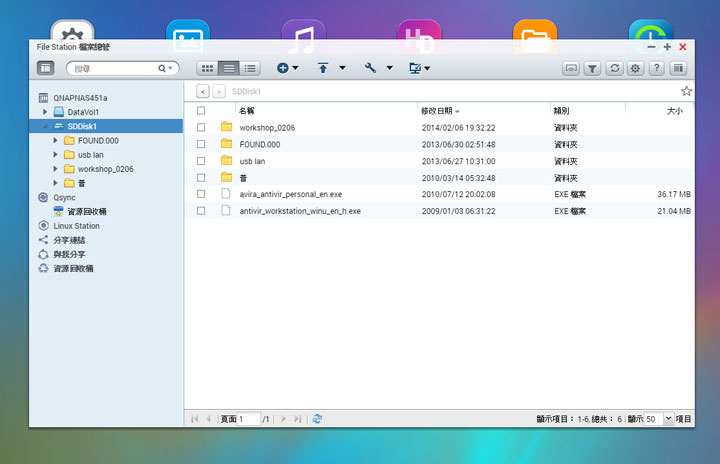
Task: Add SDDisk1 to favorites with star
Action: click(x=686, y=91)
